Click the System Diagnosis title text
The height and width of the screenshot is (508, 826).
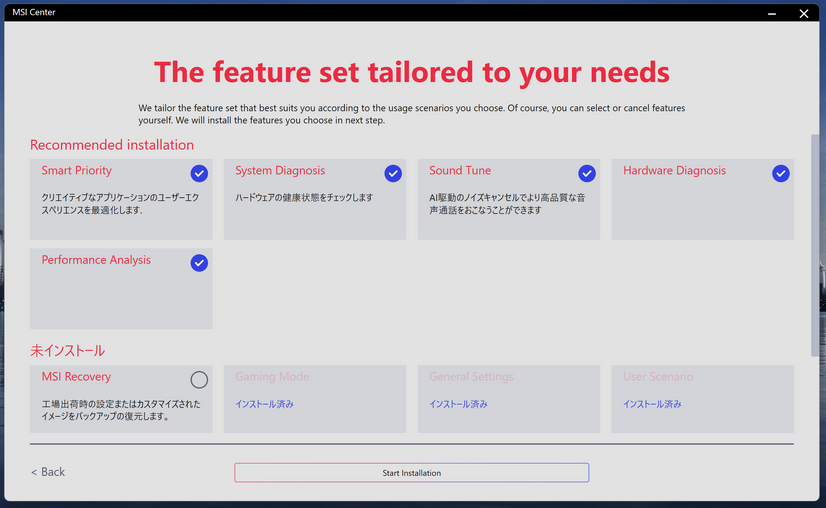[280, 171]
